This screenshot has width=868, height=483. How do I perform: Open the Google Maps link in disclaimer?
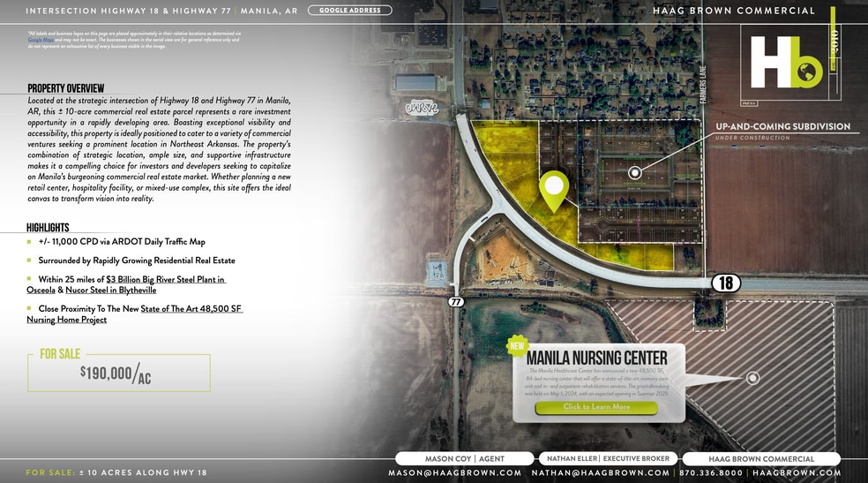pyautogui.click(x=39, y=40)
